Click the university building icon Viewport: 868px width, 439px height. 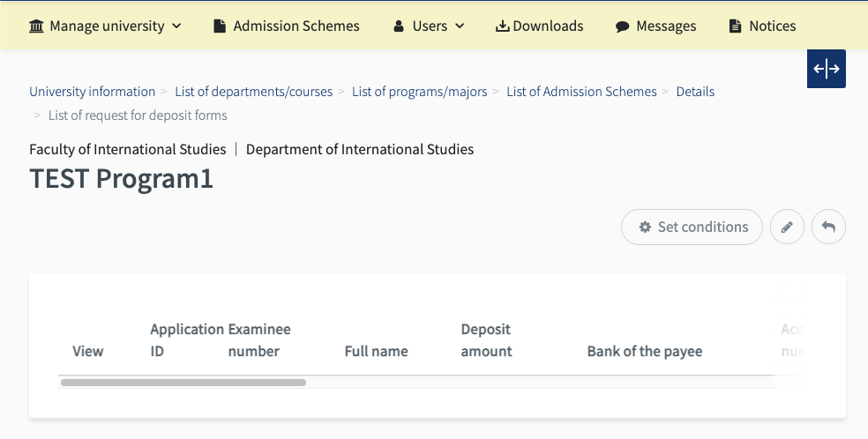click(36, 26)
